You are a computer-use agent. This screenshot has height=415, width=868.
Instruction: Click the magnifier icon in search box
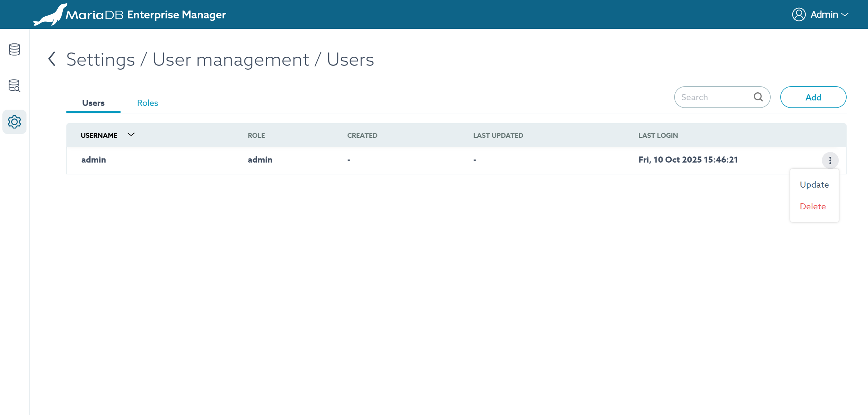click(758, 97)
